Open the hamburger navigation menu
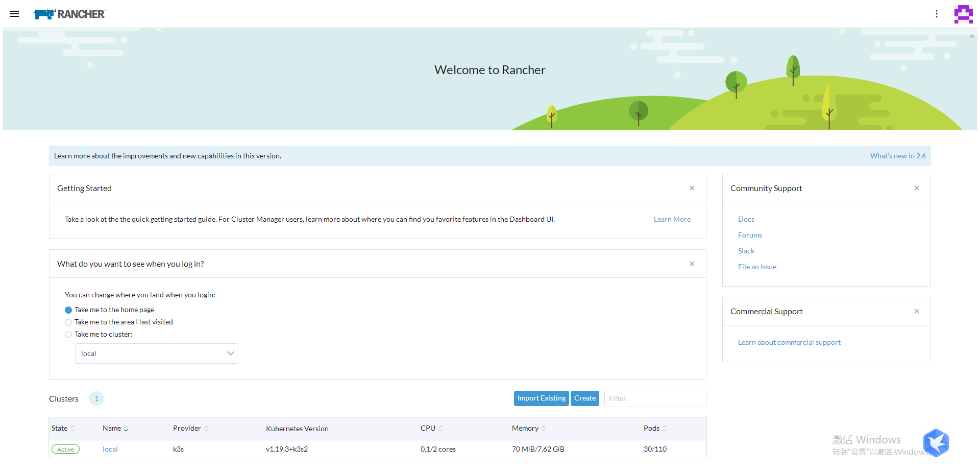 14,14
